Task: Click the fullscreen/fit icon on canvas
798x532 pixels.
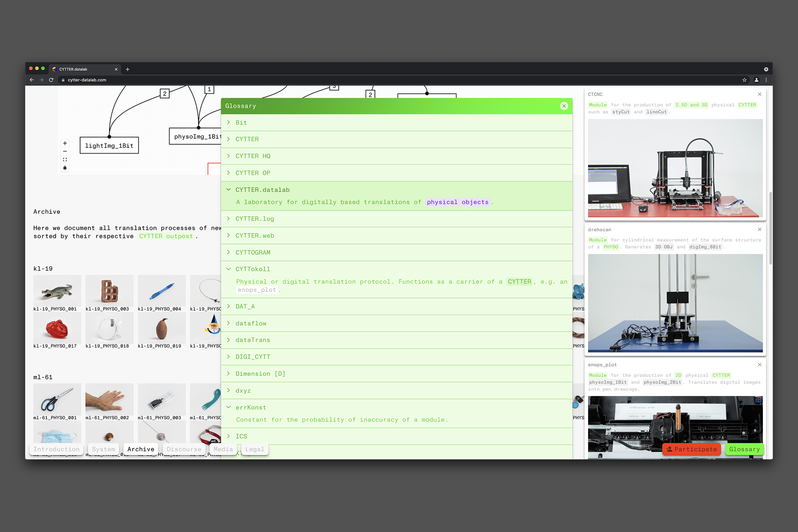Action: pos(65,159)
